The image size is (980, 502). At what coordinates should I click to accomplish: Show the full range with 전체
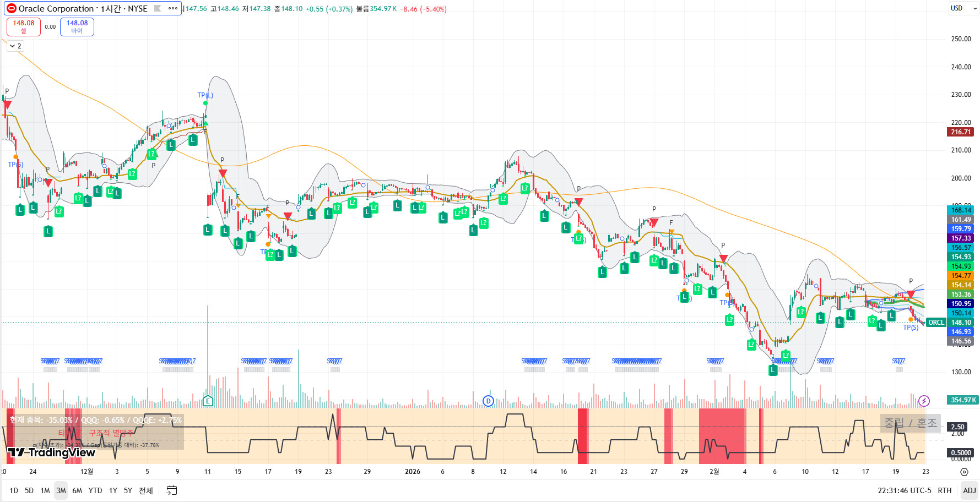pos(145,490)
